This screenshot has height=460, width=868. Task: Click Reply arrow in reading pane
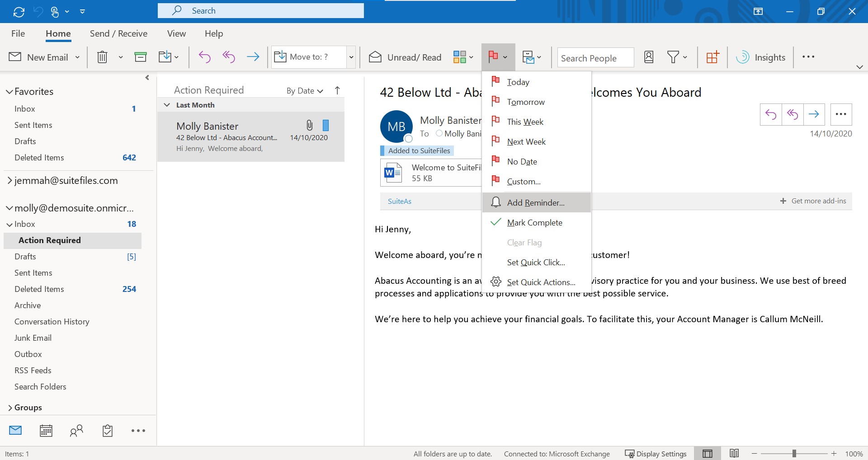tap(771, 114)
